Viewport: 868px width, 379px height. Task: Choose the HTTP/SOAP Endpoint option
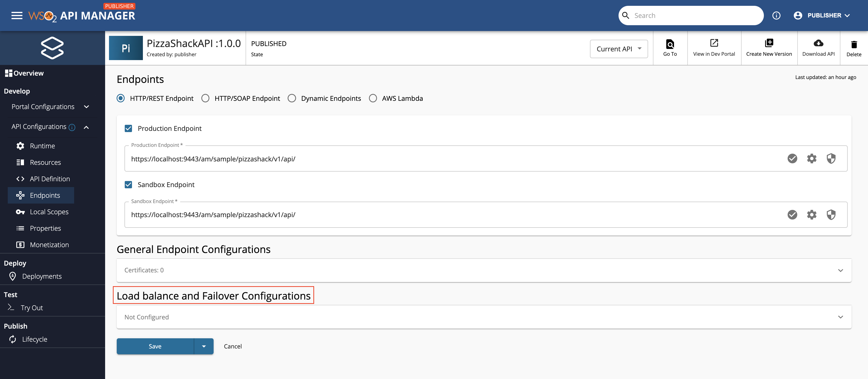(x=206, y=98)
